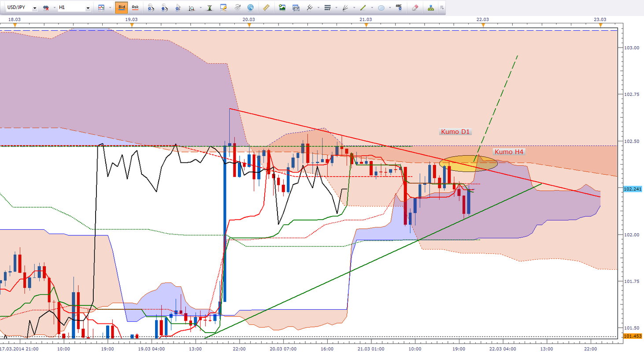Expand the shape tool dropdown arrow
Image resolution: width=644 pixels, height=352 pixels.
390,7
